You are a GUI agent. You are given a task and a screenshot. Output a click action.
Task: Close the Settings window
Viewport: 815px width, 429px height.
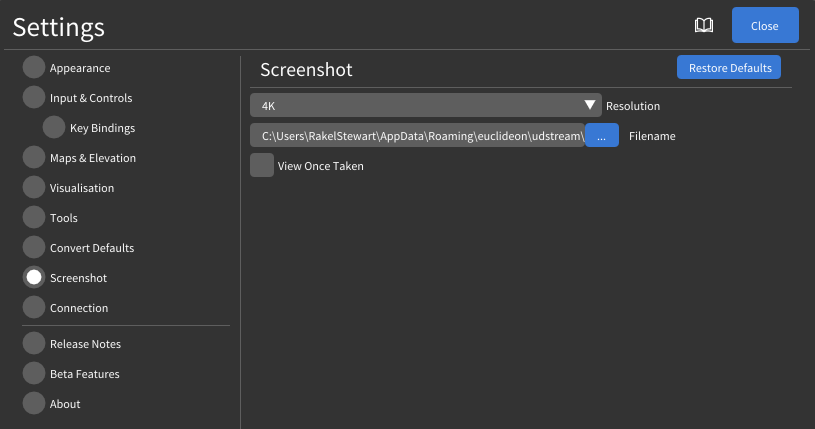pos(764,26)
